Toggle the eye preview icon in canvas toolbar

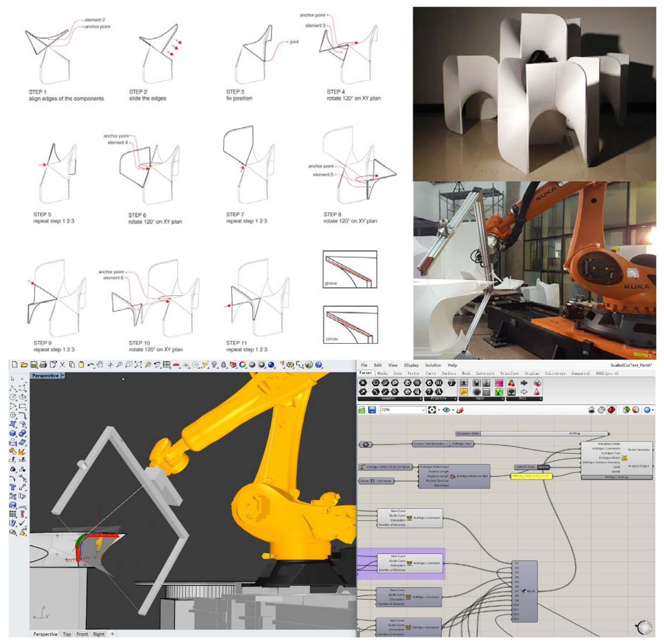446,410
